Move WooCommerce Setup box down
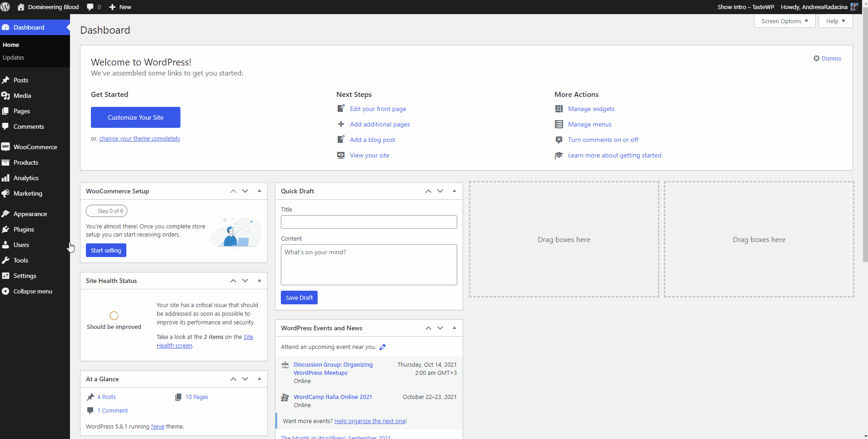 coord(245,191)
